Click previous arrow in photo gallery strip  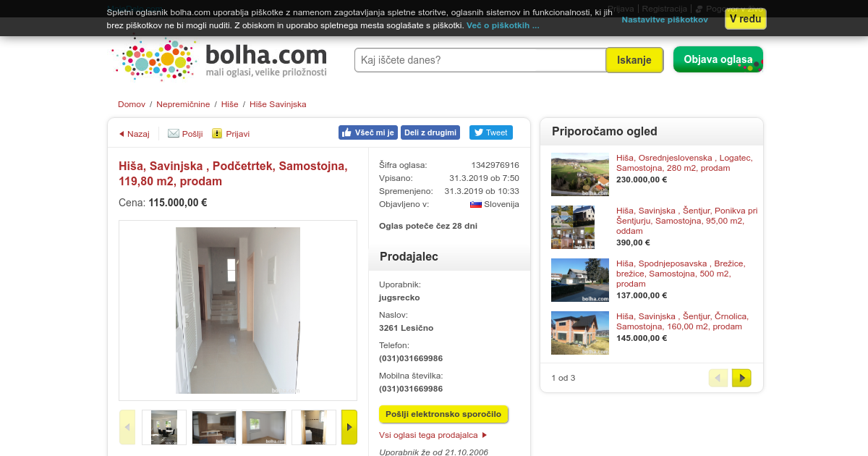point(127,427)
